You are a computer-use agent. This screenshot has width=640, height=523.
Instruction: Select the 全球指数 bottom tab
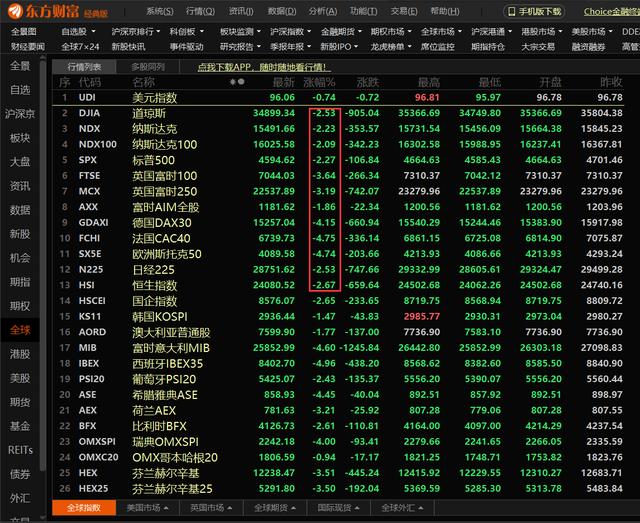[84, 507]
